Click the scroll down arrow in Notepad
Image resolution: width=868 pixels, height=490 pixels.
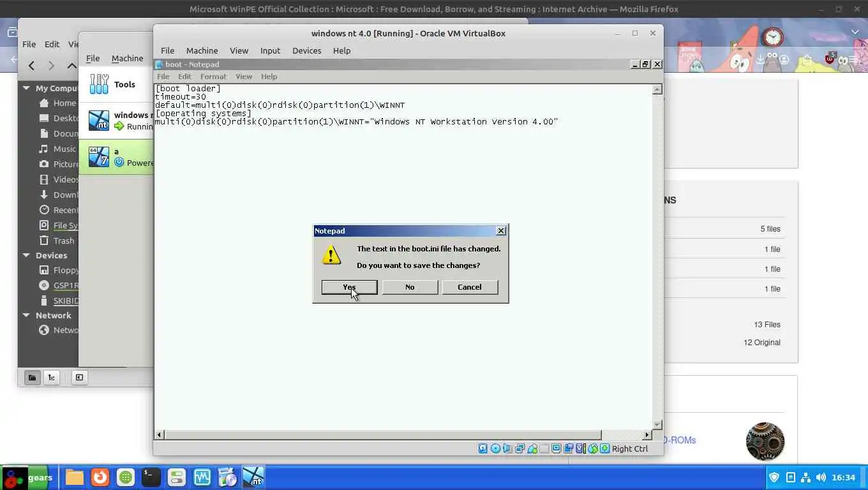coord(657,425)
